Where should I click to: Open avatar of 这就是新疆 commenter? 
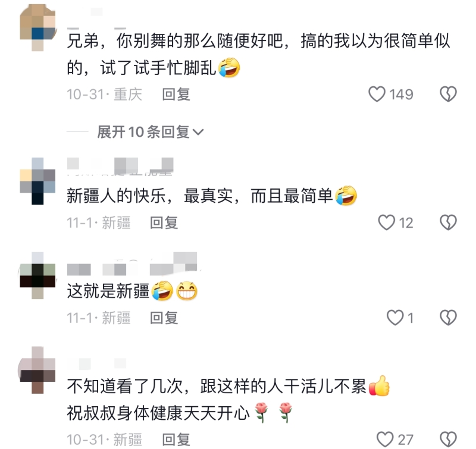(x=37, y=275)
